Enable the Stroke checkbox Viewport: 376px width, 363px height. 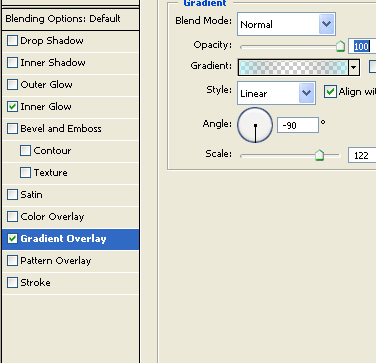12,283
